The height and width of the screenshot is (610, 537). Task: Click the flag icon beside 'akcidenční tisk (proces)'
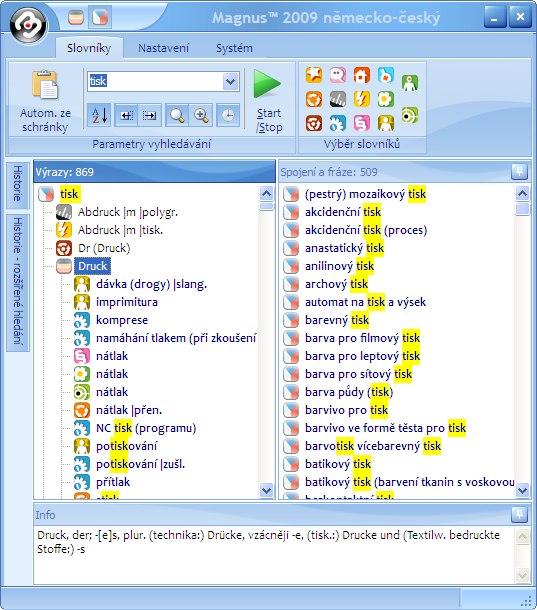(x=291, y=230)
